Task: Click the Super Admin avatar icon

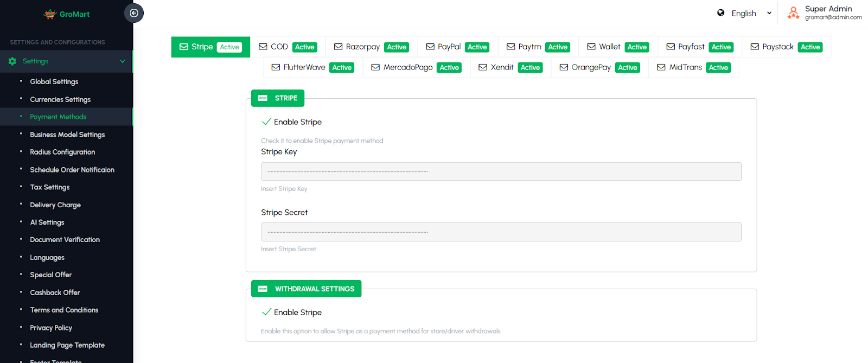Action: (x=793, y=13)
